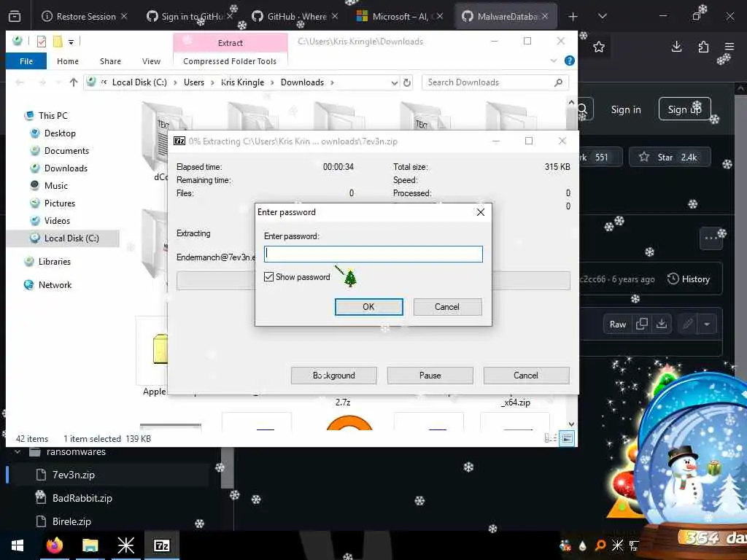
Task: Open the View ribbon tab
Action: 151,61
